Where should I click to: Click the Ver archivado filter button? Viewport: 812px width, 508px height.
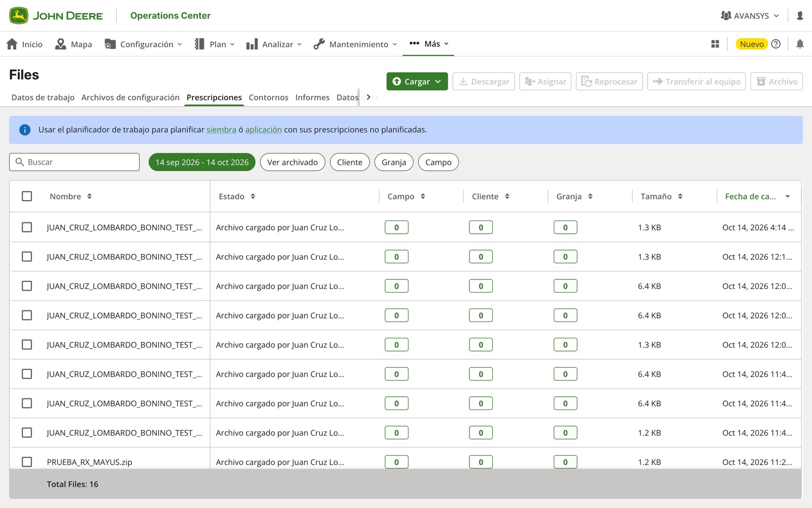[x=292, y=162]
